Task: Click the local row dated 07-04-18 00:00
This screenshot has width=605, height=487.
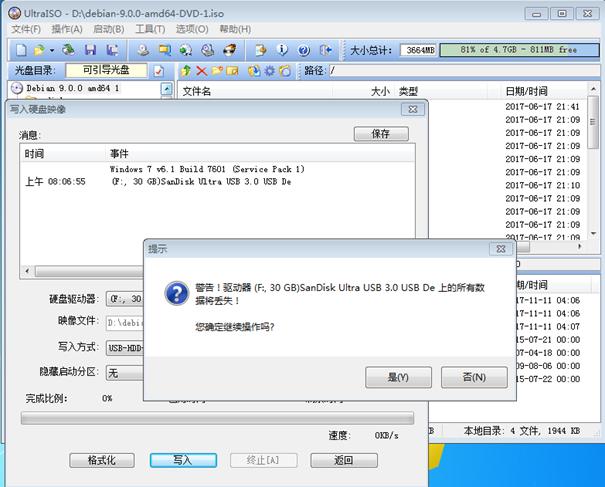Action: (548, 353)
